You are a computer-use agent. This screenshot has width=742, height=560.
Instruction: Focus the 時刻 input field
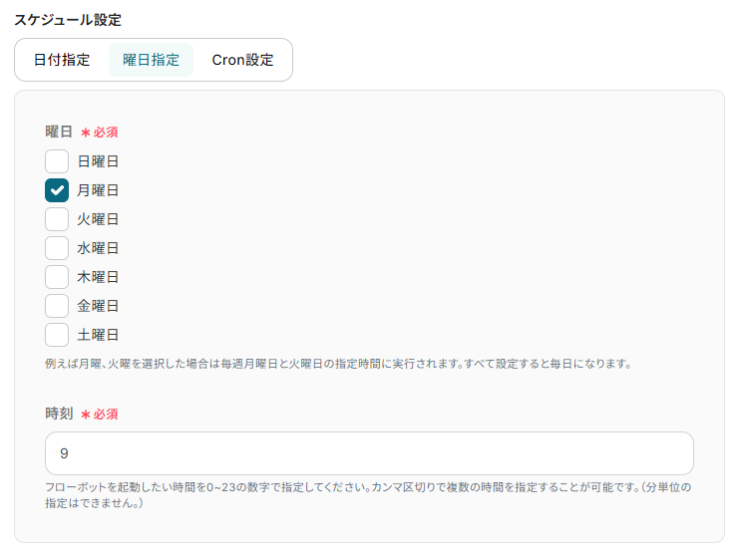[x=369, y=453]
